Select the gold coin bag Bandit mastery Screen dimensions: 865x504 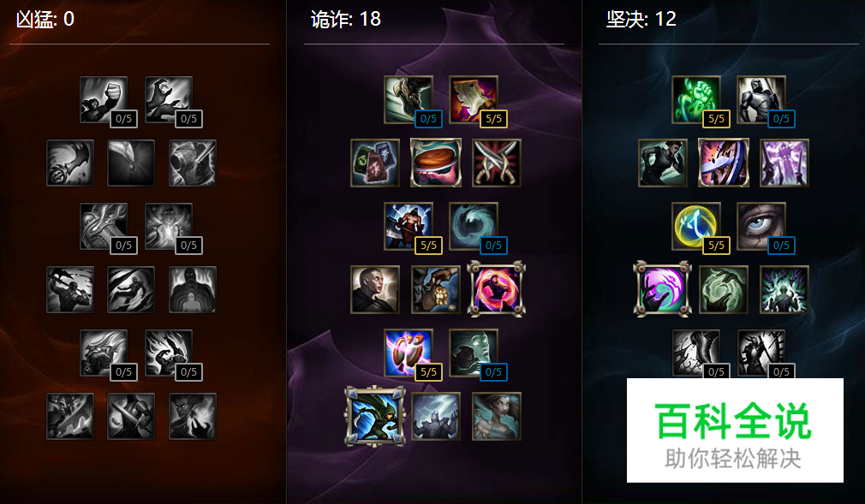[x=436, y=289]
